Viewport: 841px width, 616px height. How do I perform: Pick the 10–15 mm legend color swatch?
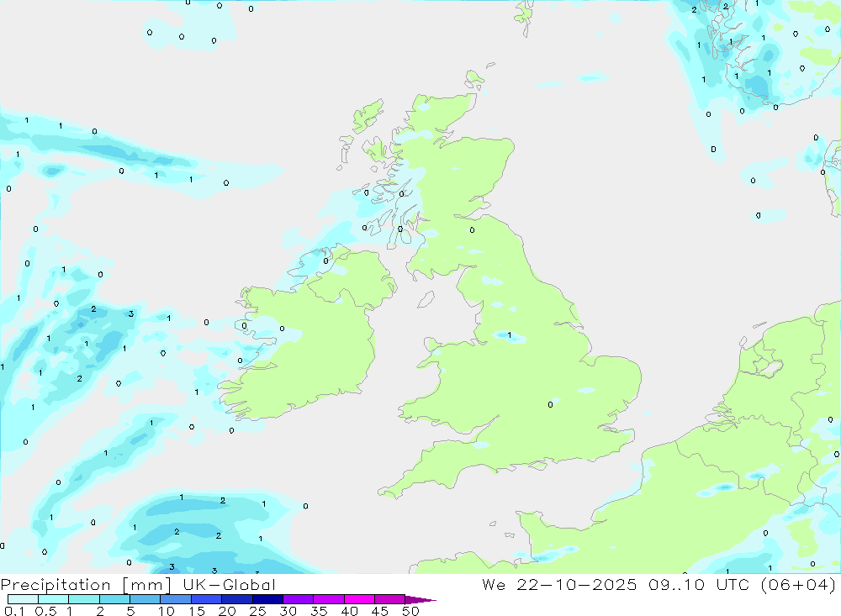pyautogui.click(x=176, y=599)
